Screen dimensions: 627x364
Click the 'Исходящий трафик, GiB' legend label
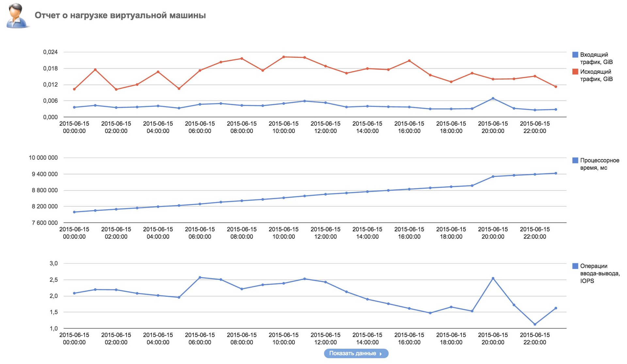pos(596,75)
